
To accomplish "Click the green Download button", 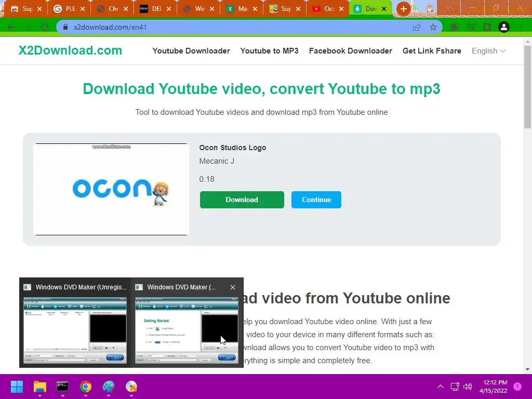I will [242, 199].
